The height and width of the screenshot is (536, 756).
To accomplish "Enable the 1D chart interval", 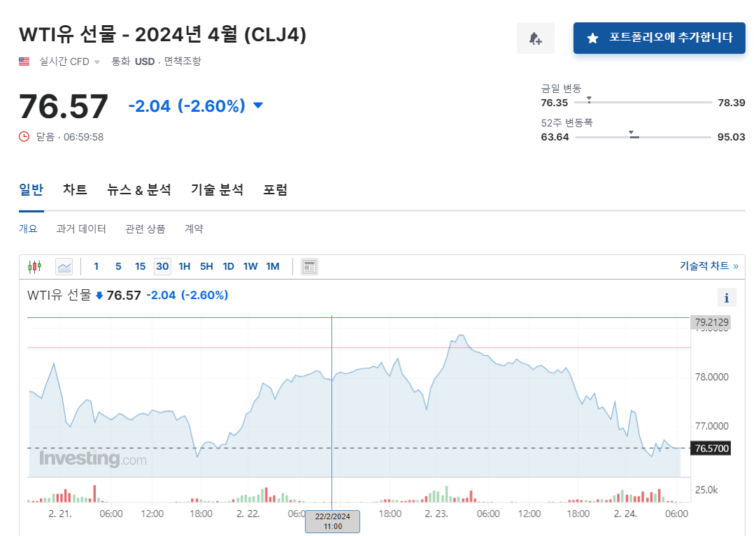I will [x=228, y=266].
